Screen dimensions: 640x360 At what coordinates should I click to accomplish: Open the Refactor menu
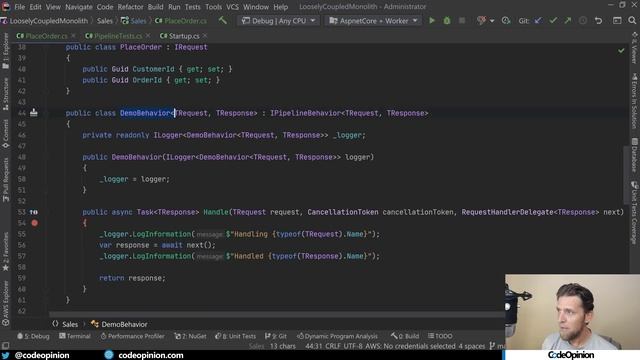tap(130, 7)
